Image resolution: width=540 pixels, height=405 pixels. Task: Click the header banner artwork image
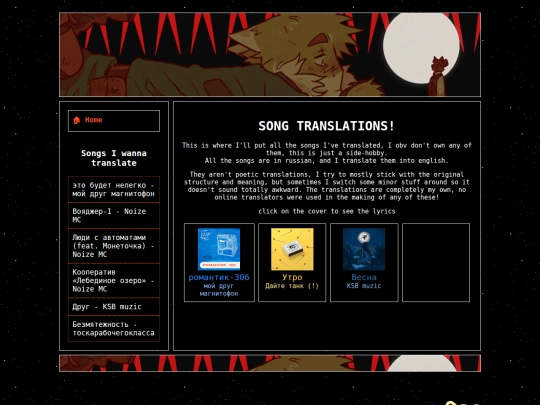pyautogui.click(x=270, y=54)
